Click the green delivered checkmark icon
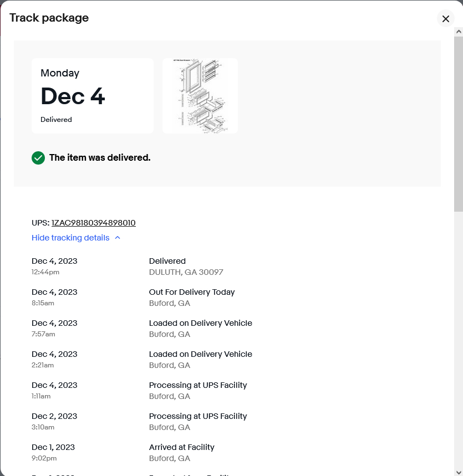 [x=38, y=158]
